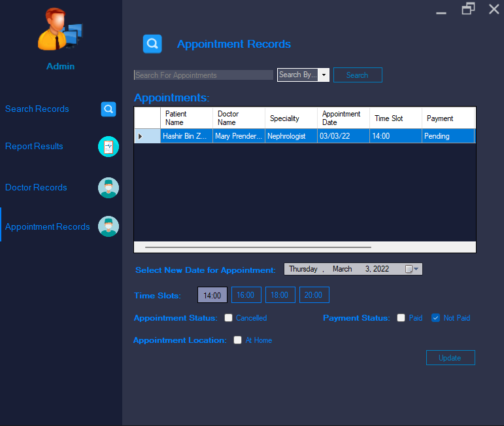
Task: Tick the Cancelled appointment status checkbox
Action: 229,318
